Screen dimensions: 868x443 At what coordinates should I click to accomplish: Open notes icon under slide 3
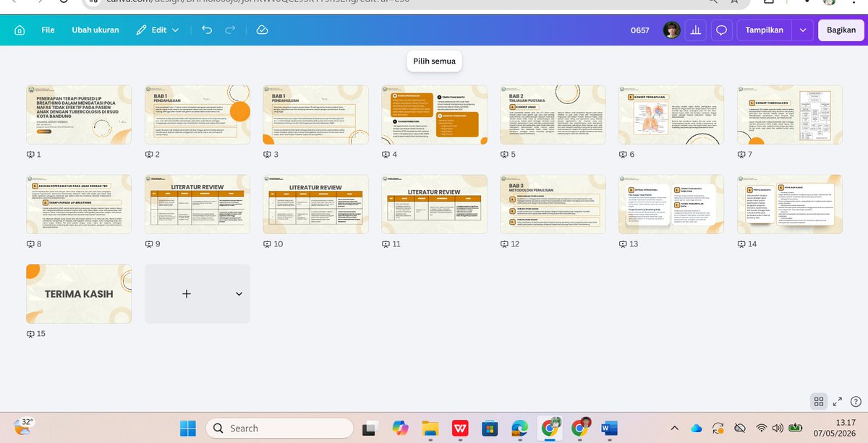tap(268, 155)
